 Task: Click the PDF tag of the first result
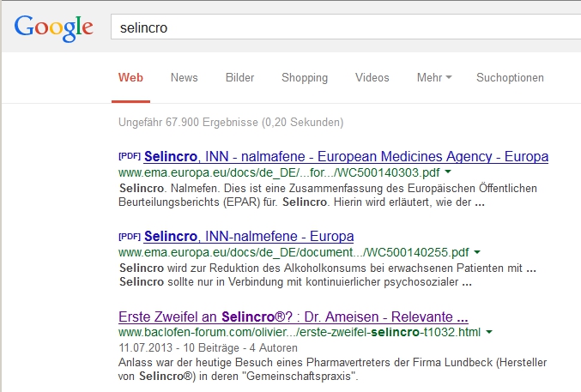tap(129, 157)
